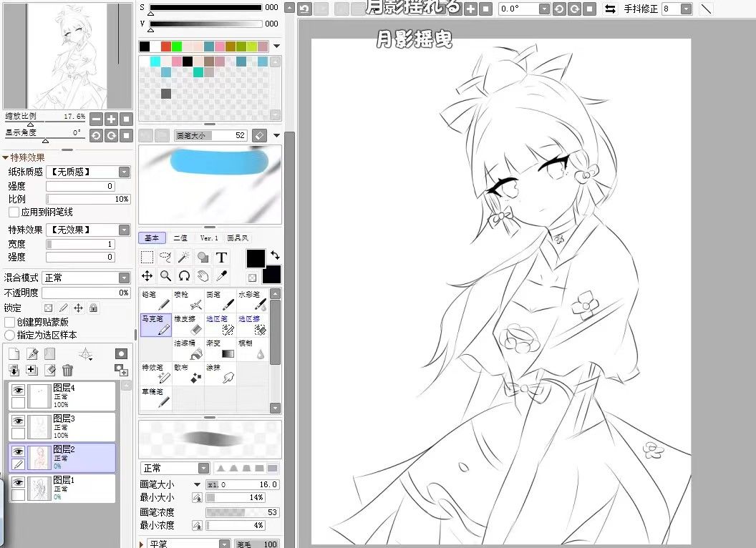The height and width of the screenshot is (548, 756).
Task: Hide 图层1 with its eye icon
Action: tap(19, 482)
